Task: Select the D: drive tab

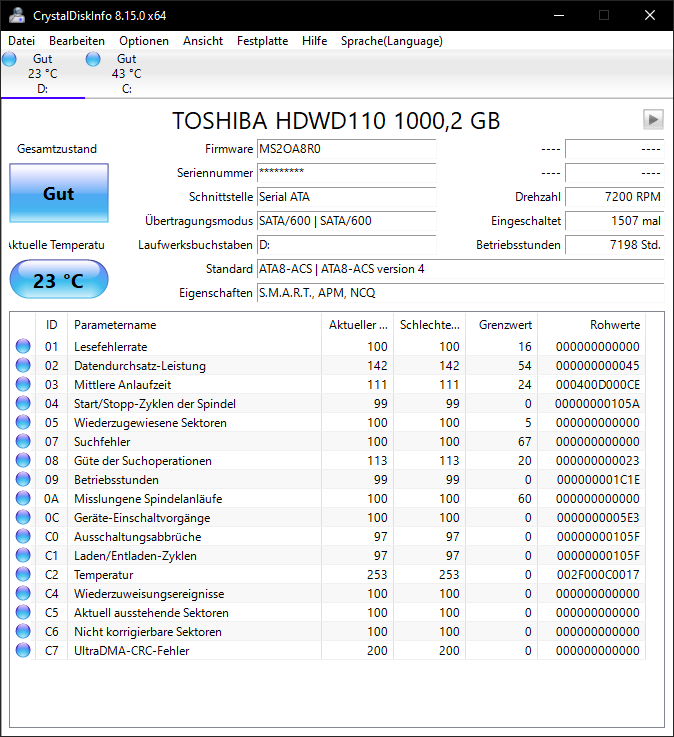Action: coord(42,74)
